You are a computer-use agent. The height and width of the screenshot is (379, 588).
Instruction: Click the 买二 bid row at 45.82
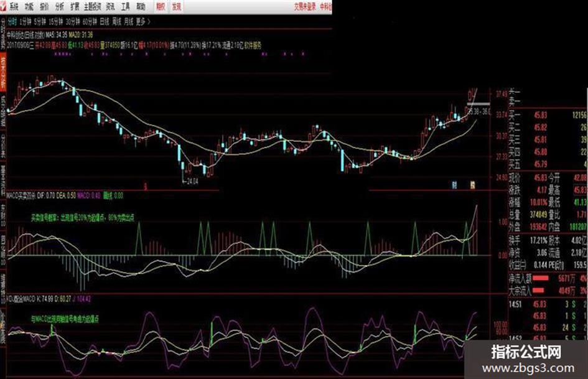coord(548,128)
